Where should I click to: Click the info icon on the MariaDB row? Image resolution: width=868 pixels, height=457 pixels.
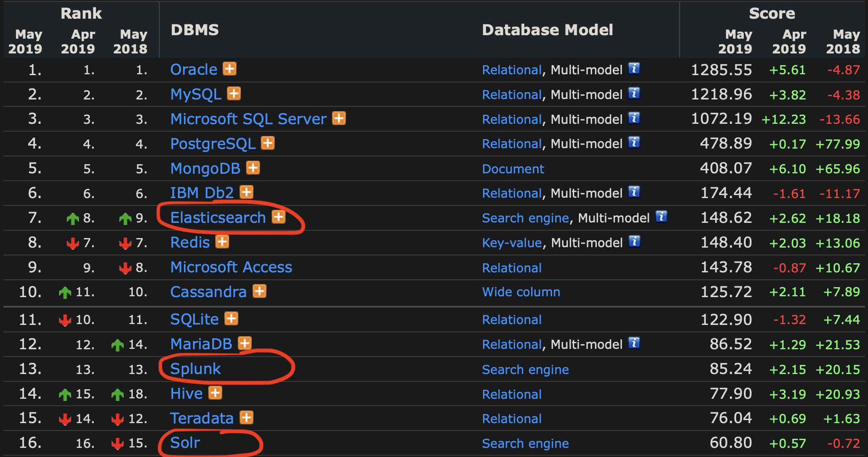[x=635, y=343]
